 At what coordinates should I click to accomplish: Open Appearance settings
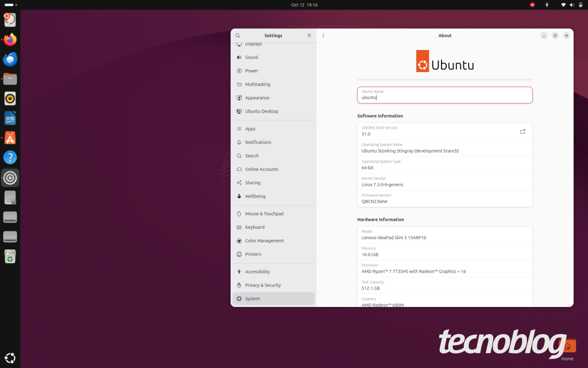coord(273,98)
